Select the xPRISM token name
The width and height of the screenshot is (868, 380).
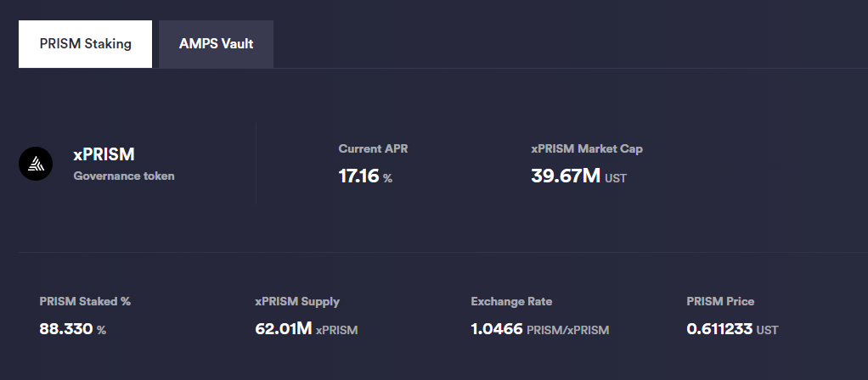click(x=104, y=154)
